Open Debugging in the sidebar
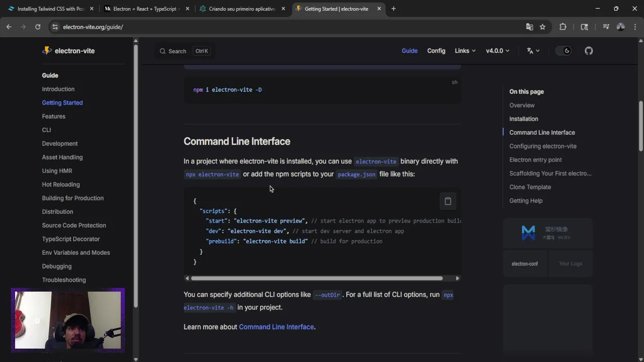 tap(57, 265)
